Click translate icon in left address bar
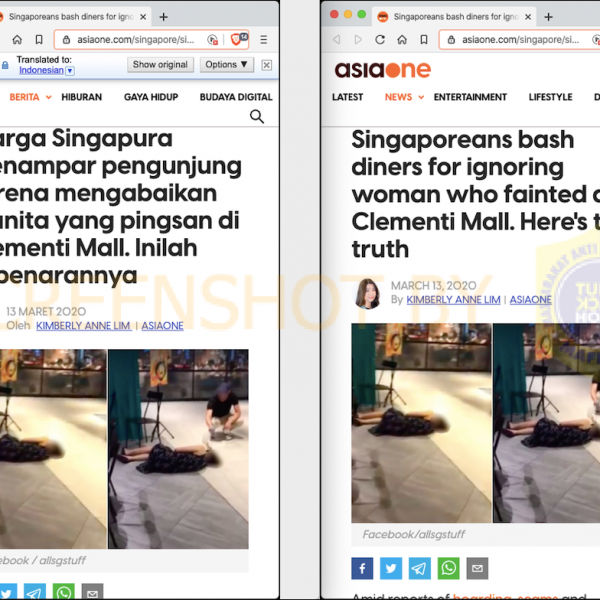Viewport: 600px width, 600px height. [212, 39]
